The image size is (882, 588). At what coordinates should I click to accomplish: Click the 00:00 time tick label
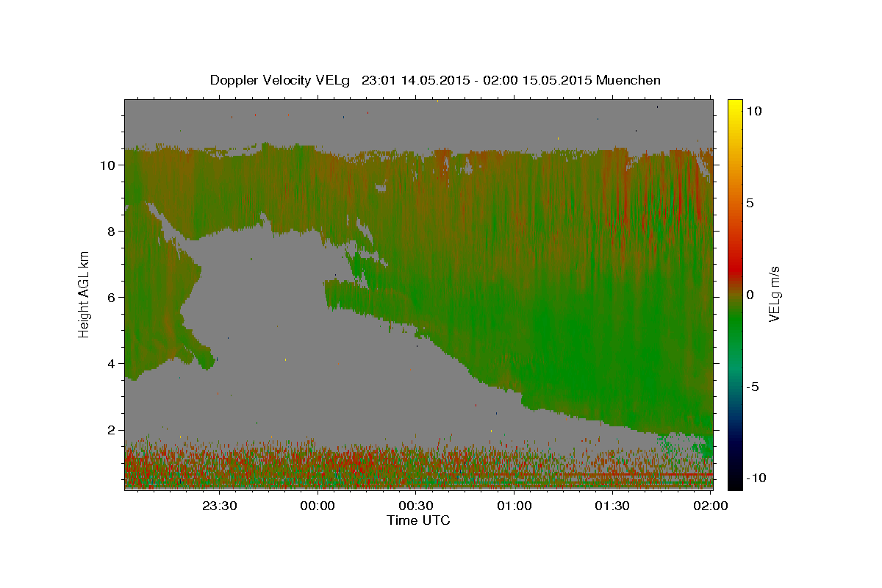pyautogui.click(x=318, y=506)
